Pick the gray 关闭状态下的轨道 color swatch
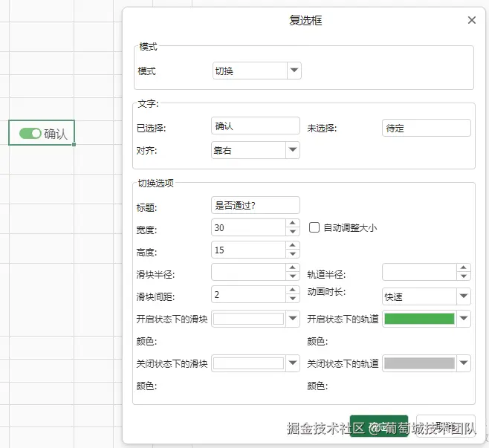This screenshot has height=448, width=489. coord(419,363)
